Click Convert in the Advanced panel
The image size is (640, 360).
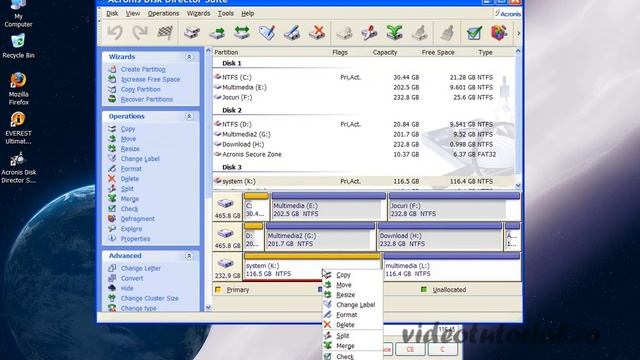tap(132, 278)
